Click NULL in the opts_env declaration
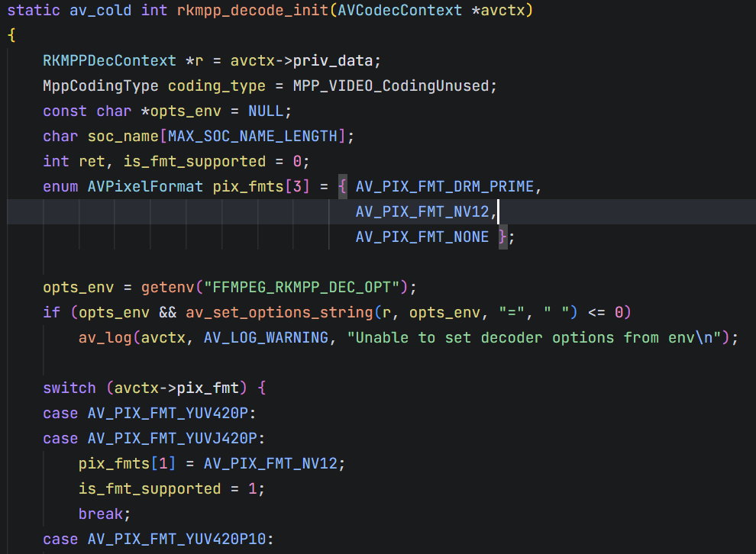This screenshot has height=554, width=756. coord(266,111)
